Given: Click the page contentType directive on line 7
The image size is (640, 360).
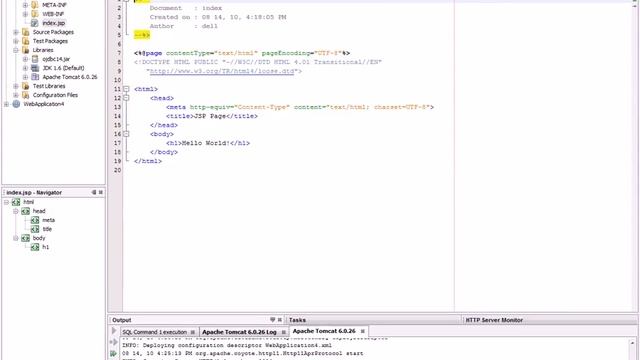Looking at the screenshot, I should (x=242, y=53).
